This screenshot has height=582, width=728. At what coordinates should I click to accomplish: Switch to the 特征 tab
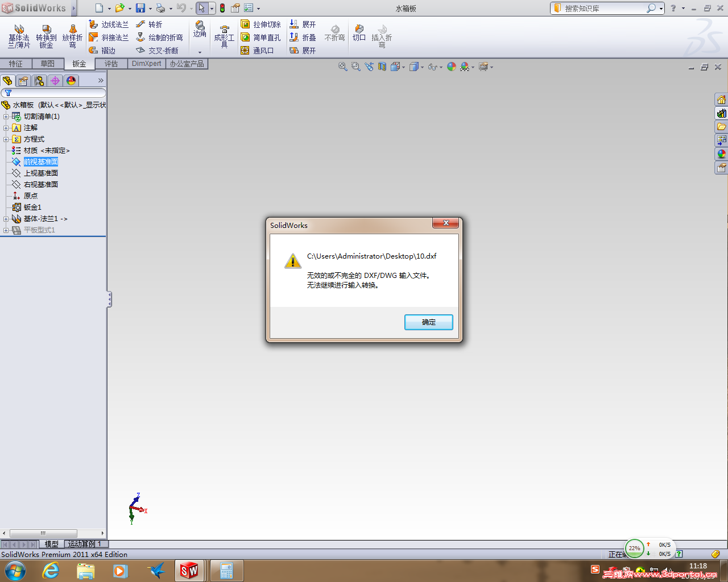pos(16,64)
